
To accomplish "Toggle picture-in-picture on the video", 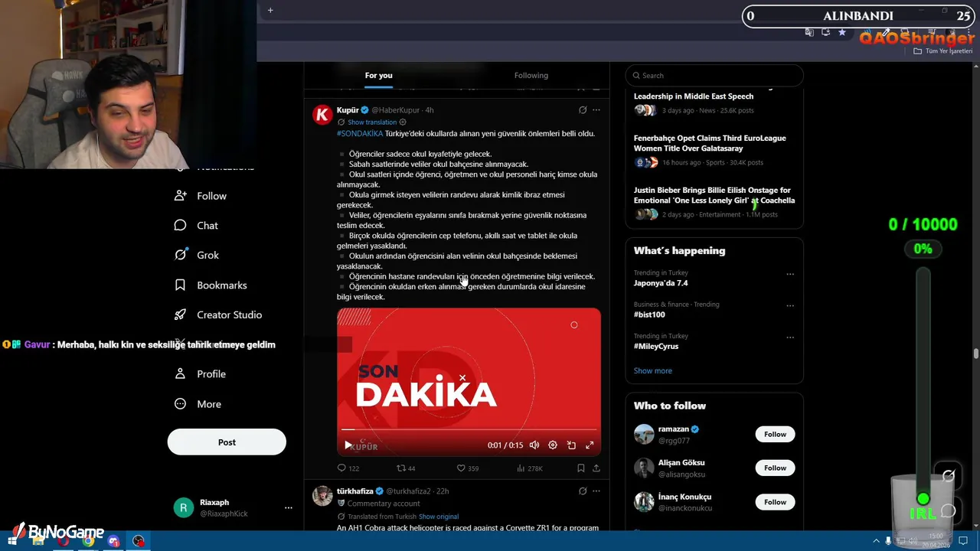I will click(571, 445).
